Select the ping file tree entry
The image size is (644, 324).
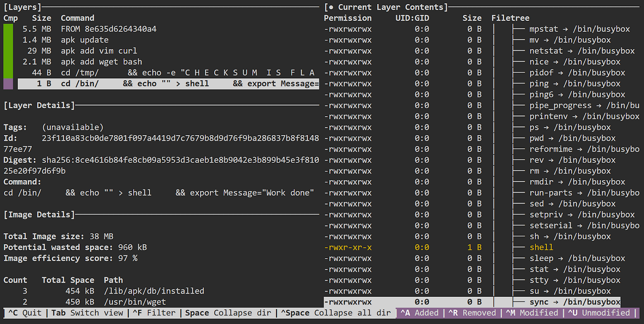575,84
